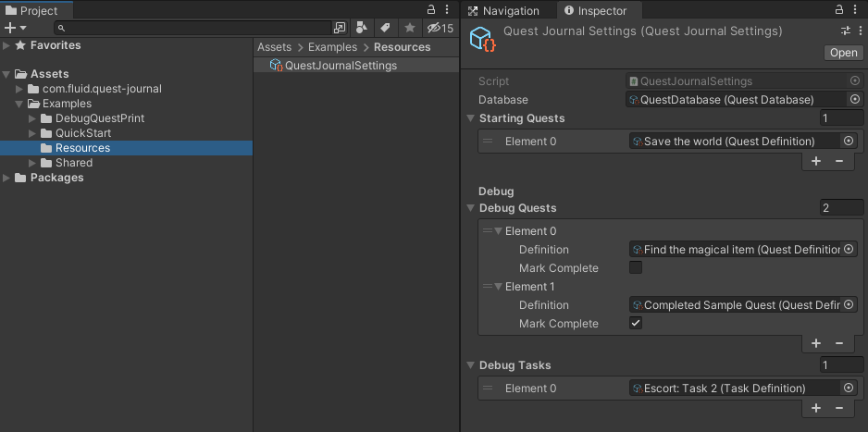Click the Open button

point(844,53)
